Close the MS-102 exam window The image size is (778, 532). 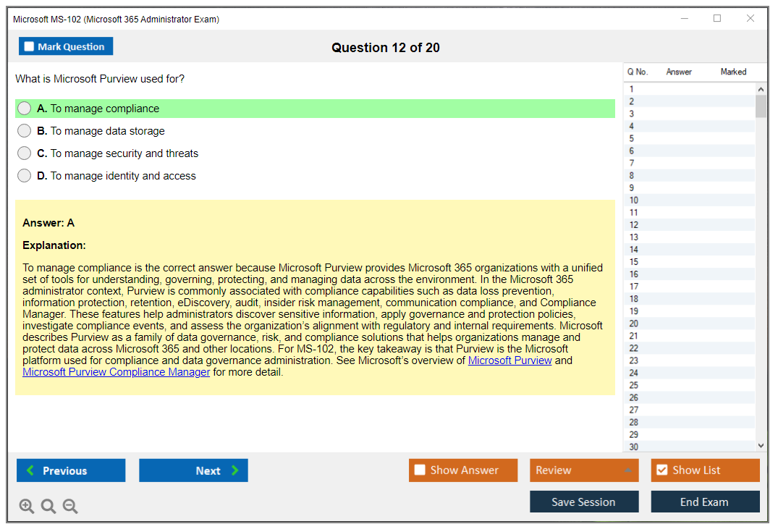tap(750, 18)
